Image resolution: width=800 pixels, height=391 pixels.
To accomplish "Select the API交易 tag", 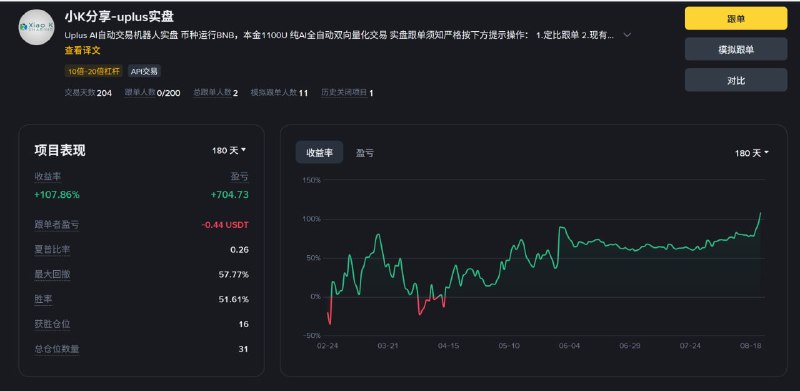I will (x=144, y=71).
